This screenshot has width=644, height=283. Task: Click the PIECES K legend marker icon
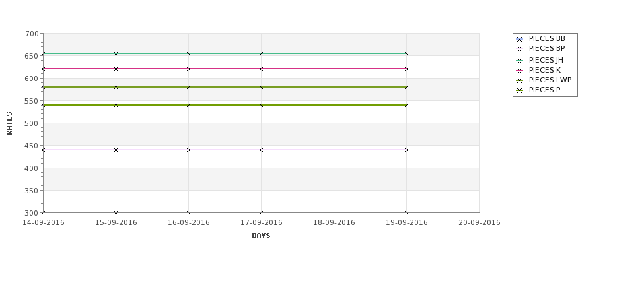click(x=519, y=71)
